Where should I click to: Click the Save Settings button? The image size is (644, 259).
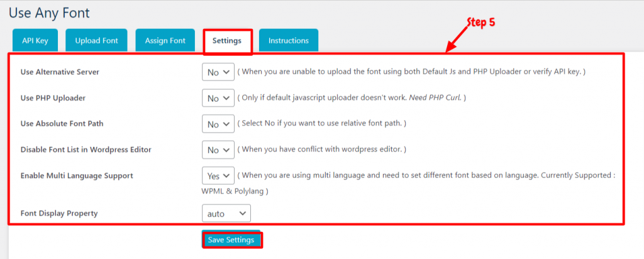[231, 240]
